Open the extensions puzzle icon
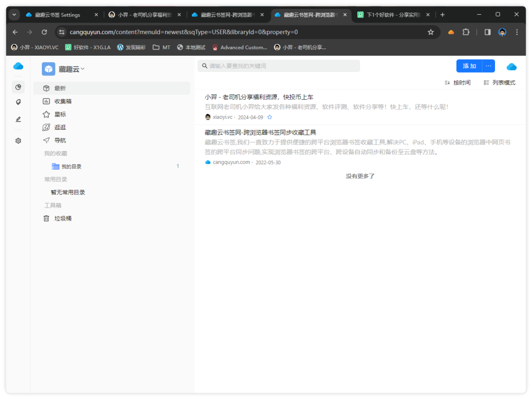The image size is (532, 399). (x=466, y=32)
